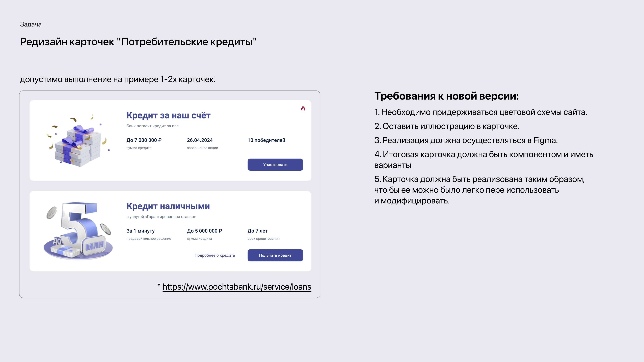644x362 pixels.
Task: Click the 10 победителей text
Action: point(266,140)
